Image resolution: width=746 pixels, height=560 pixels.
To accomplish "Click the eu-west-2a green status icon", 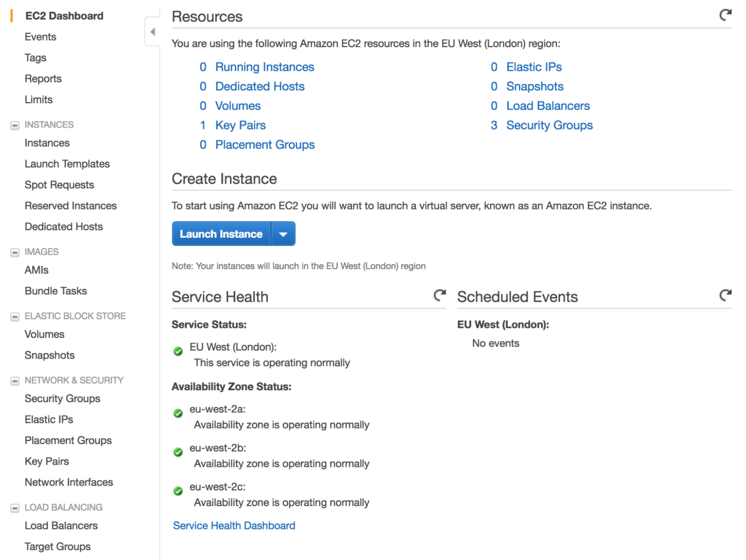I will pyautogui.click(x=178, y=414).
